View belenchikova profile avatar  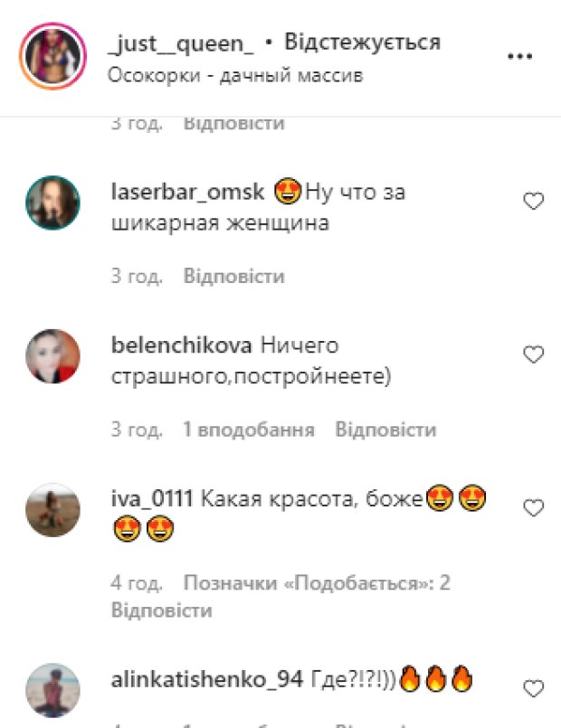pyautogui.click(x=53, y=356)
